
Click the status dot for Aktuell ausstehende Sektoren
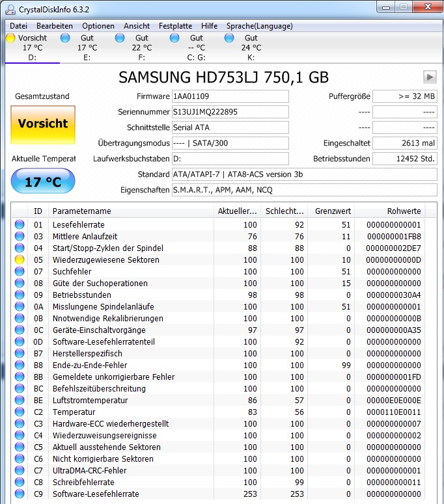tap(20, 447)
